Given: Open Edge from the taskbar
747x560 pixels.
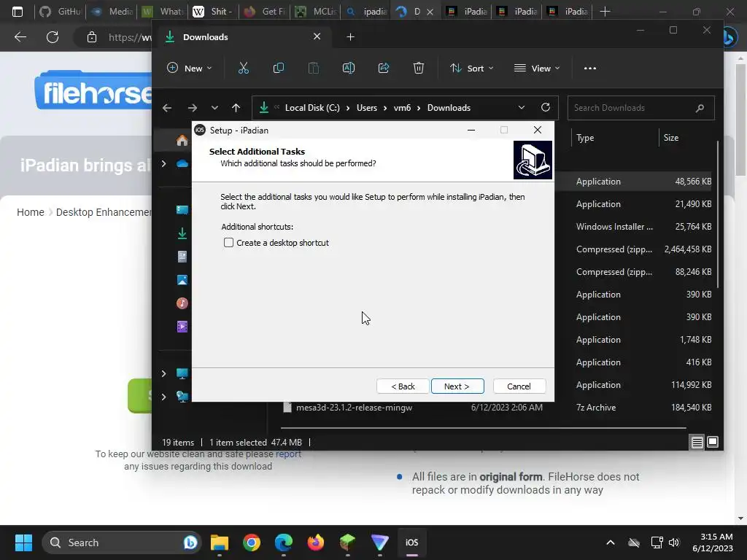Looking at the screenshot, I should (284, 542).
